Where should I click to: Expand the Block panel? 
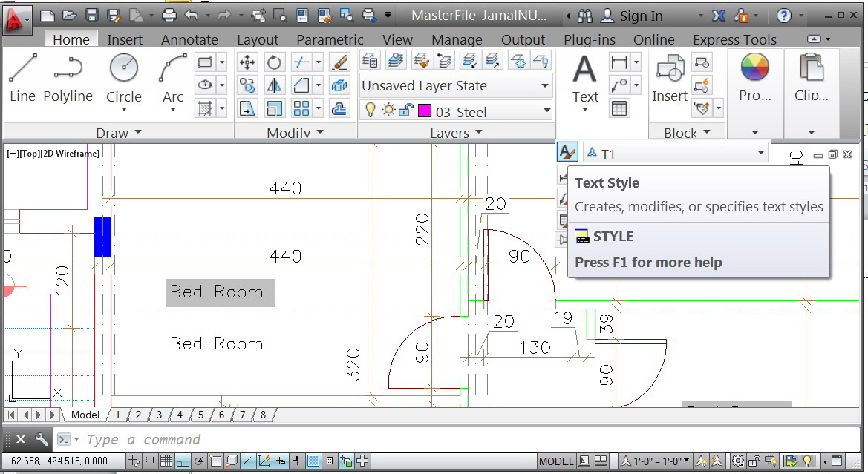click(x=687, y=133)
